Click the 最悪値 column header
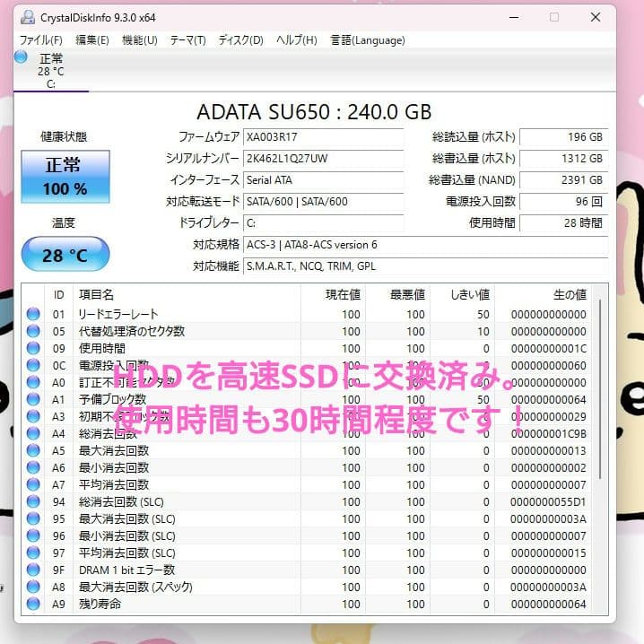The image size is (644, 644). pos(397,294)
